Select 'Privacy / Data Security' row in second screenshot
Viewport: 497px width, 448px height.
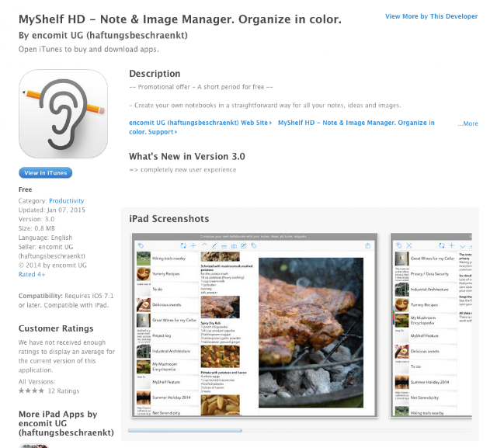[426, 274]
